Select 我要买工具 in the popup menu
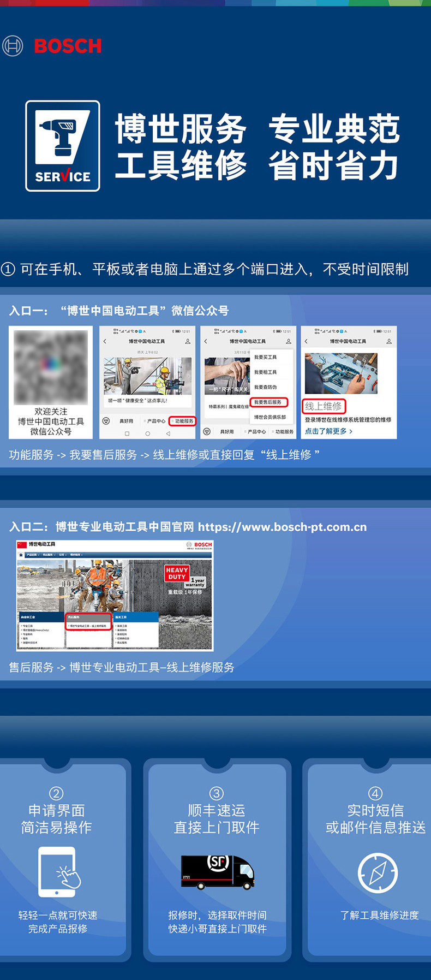Image resolution: width=431 pixels, height=980 pixels. (265, 357)
